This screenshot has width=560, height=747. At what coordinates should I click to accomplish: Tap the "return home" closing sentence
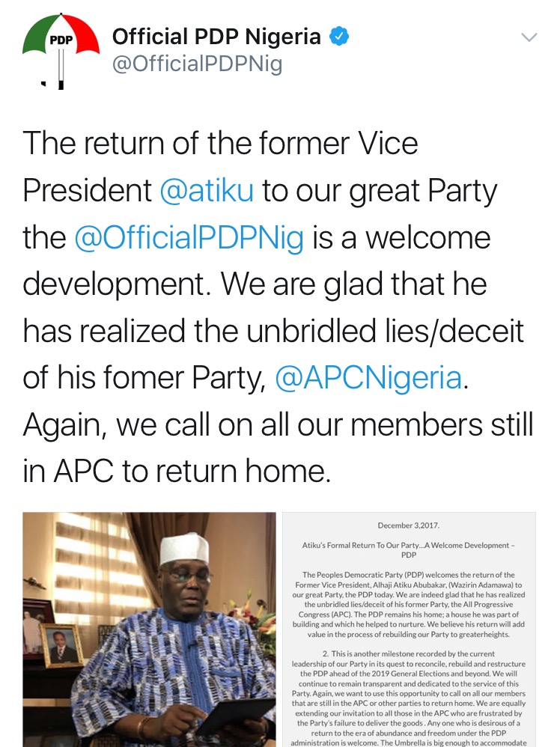[x=278, y=448]
